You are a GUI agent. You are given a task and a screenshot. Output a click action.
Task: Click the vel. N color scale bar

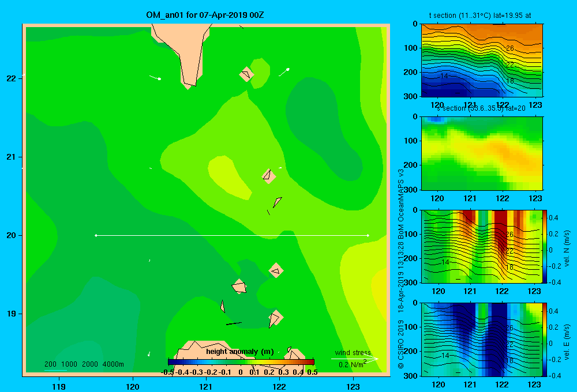click(545, 246)
